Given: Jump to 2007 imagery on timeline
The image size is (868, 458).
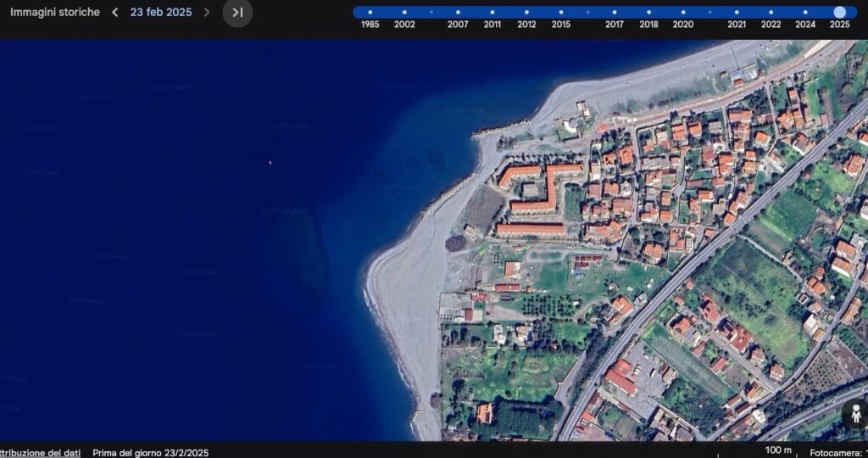Looking at the screenshot, I should (x=458, y=13).
